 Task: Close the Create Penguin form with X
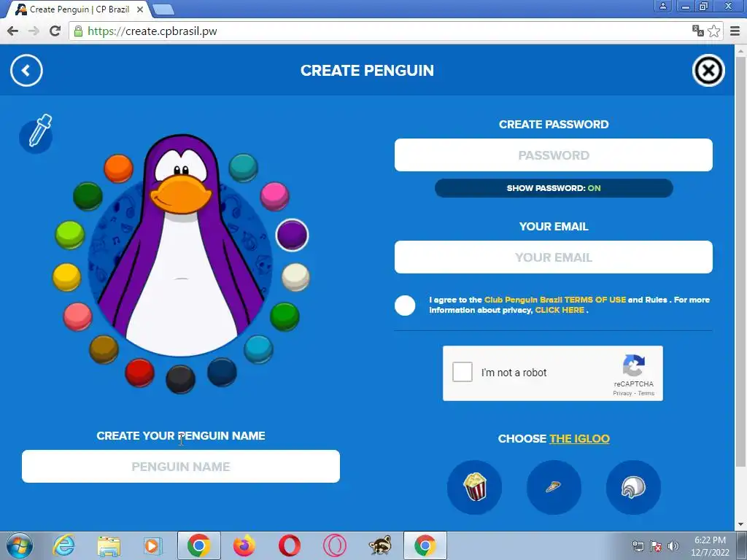708,71
